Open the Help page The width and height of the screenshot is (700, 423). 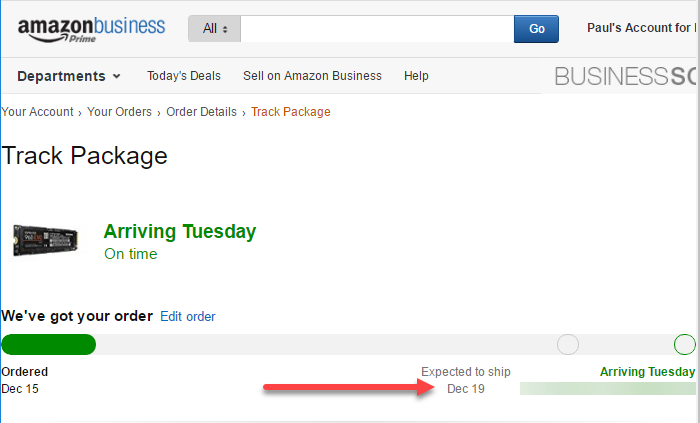[x=416, y=76]
